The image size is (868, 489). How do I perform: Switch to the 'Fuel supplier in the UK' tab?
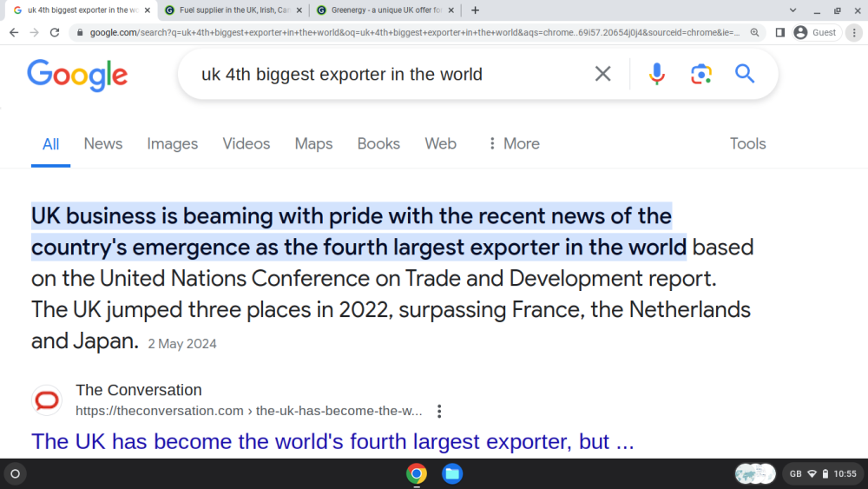pyautogui.click(x=234, y=10)
